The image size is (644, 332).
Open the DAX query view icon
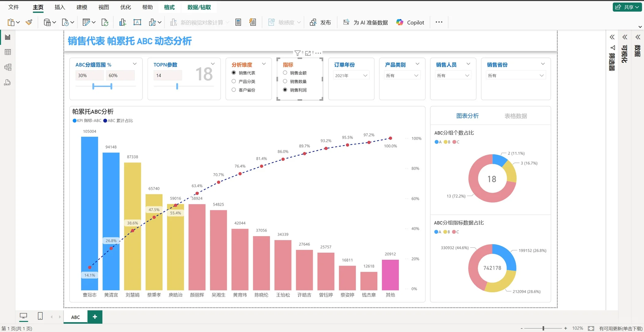click(x=8, y=82)
